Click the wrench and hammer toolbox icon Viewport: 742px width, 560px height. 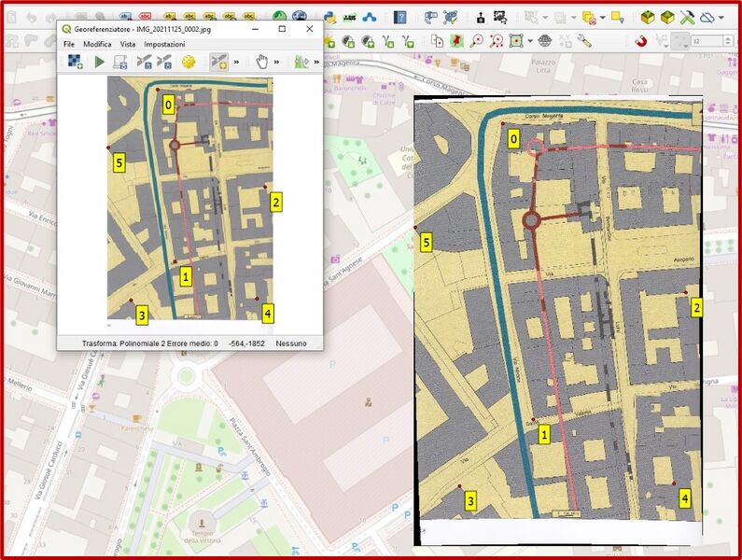[687, 17]
